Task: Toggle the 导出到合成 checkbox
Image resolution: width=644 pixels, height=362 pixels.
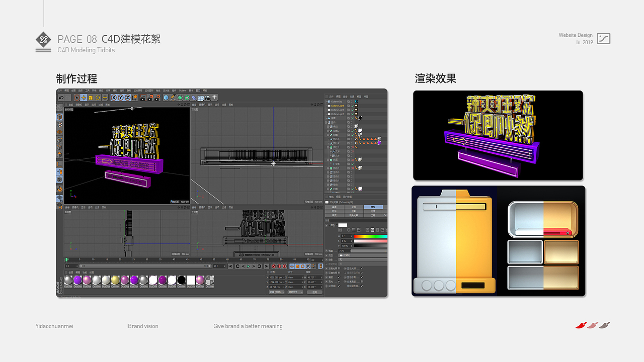Action: [362, 286]
